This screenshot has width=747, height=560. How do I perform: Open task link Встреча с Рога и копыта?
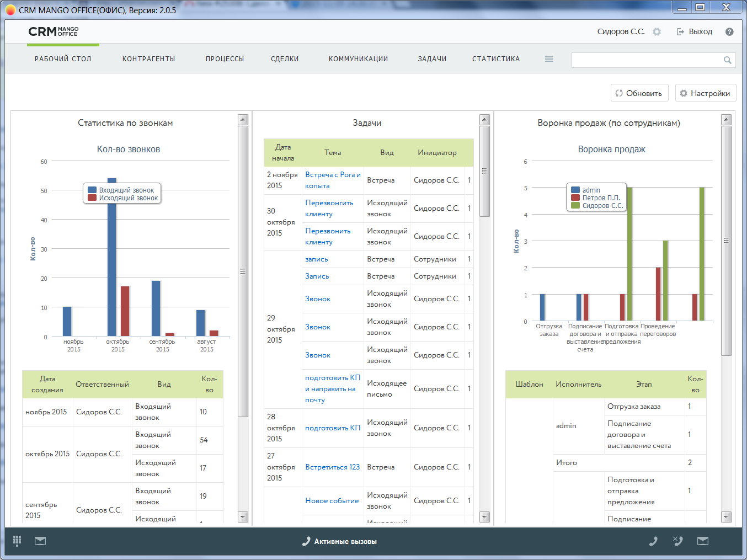tap(333, 180)
